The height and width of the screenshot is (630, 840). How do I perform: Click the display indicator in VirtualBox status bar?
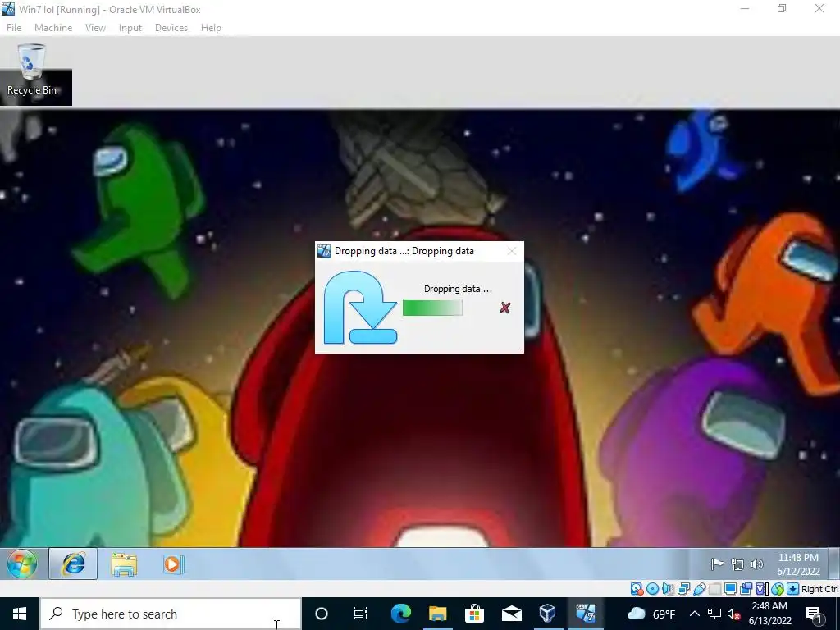coord(731,589)
